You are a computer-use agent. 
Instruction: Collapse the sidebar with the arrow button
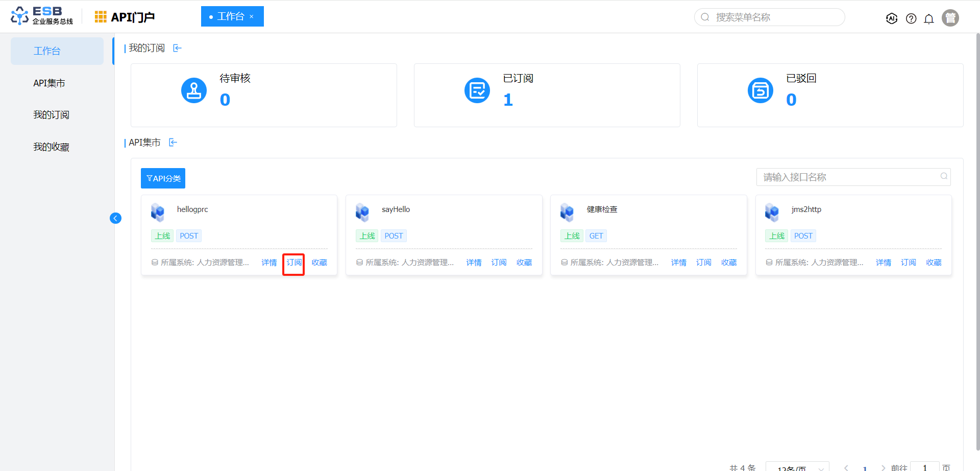point(115,218)
